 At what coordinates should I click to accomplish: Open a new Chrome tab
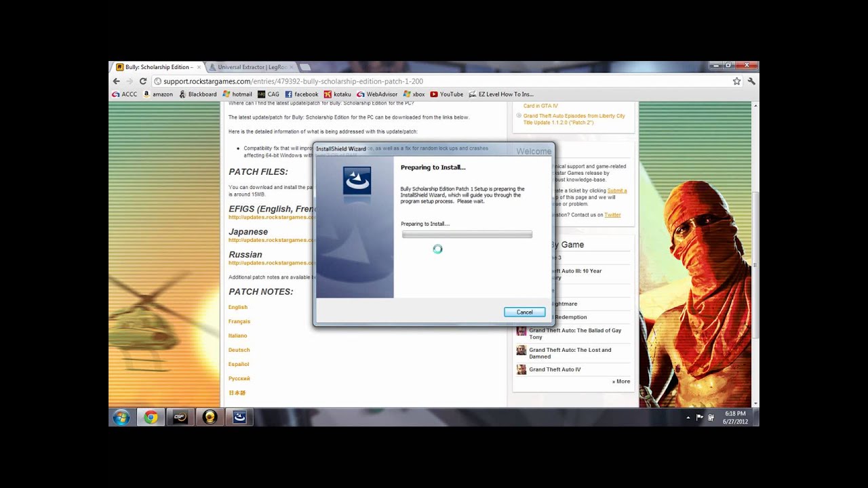[x=305, y=67]
